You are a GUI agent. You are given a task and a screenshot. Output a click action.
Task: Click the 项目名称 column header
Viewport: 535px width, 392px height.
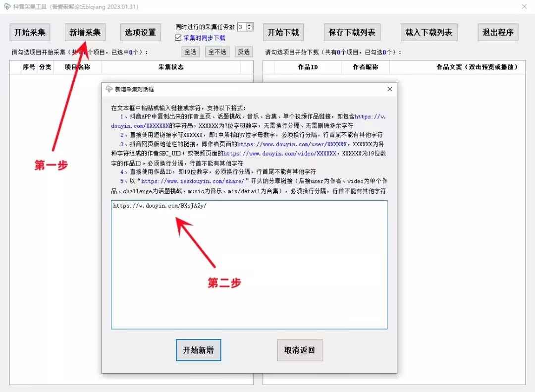[77, 67]
